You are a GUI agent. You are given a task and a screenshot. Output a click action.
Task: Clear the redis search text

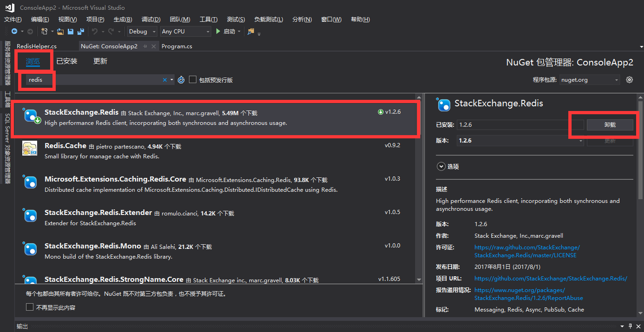click(164, 80)
